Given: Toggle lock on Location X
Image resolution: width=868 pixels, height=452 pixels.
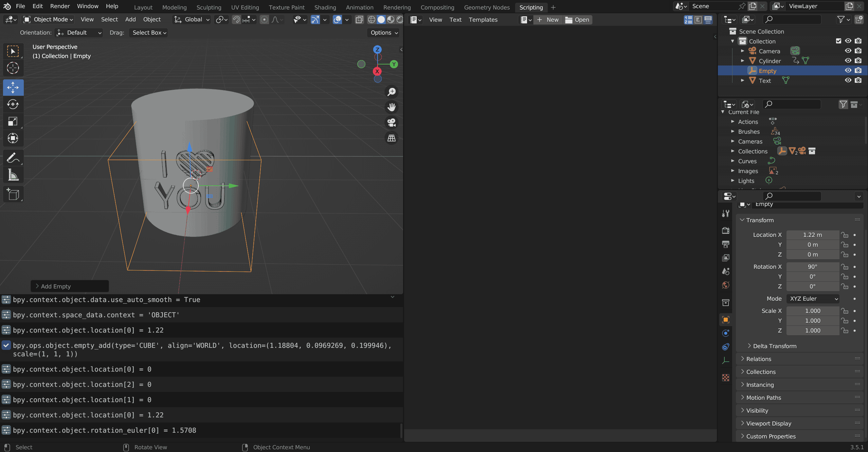Looking at the screenshot, I should [845, 235].
